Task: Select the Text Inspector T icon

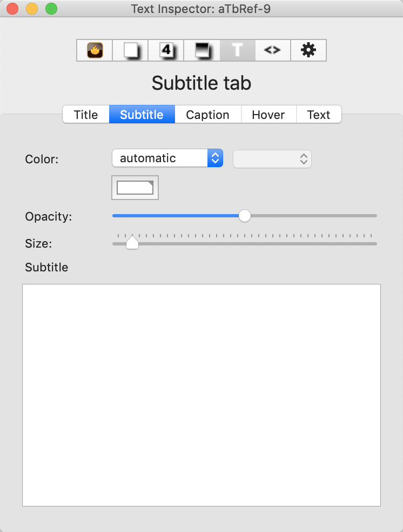Action: (x=237, y=50)
